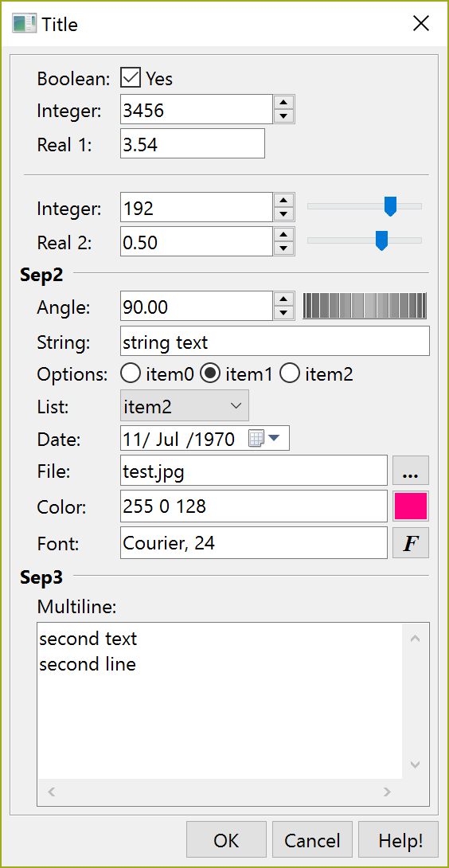The height and width of the screenshot is (868, 449).
Task: Select the item2 radio option
Action: point(290,374)
